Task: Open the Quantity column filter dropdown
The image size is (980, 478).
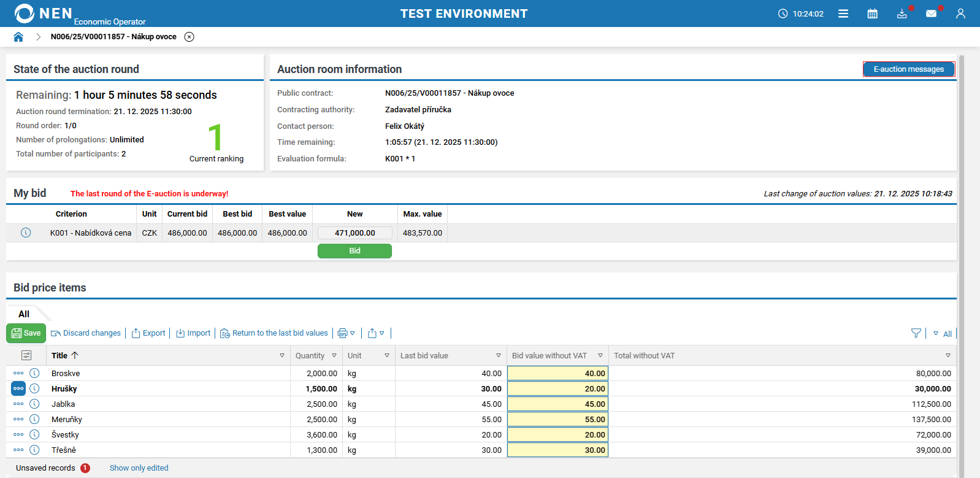Action: (x=334, y=355)
